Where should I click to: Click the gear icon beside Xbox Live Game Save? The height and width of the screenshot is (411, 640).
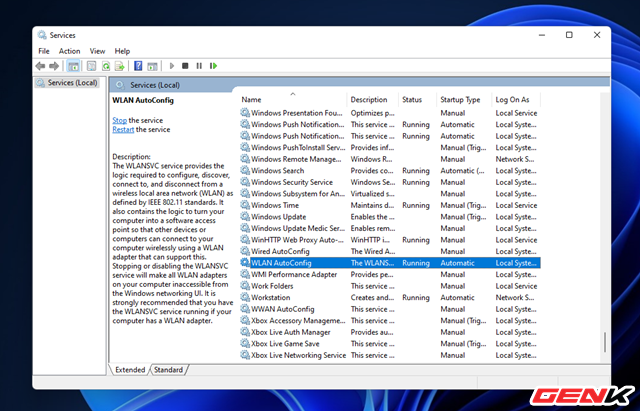(245, 343)
